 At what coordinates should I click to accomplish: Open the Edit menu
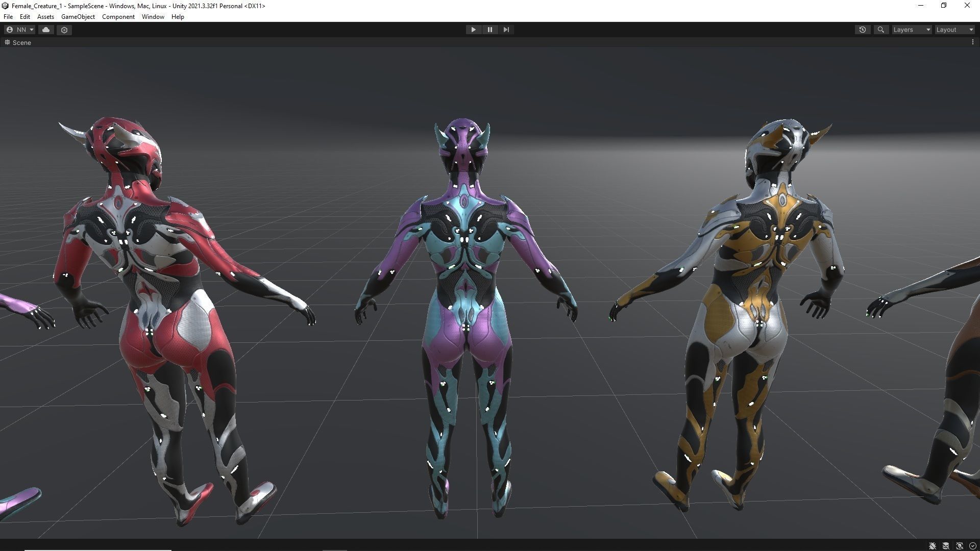click(25, 17)
